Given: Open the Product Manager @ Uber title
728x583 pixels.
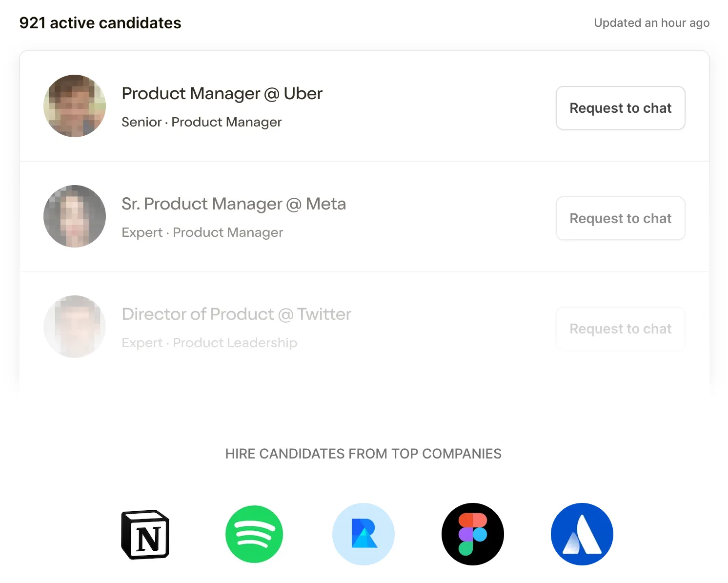Looking at the screenshot, I should coord(222,93).
